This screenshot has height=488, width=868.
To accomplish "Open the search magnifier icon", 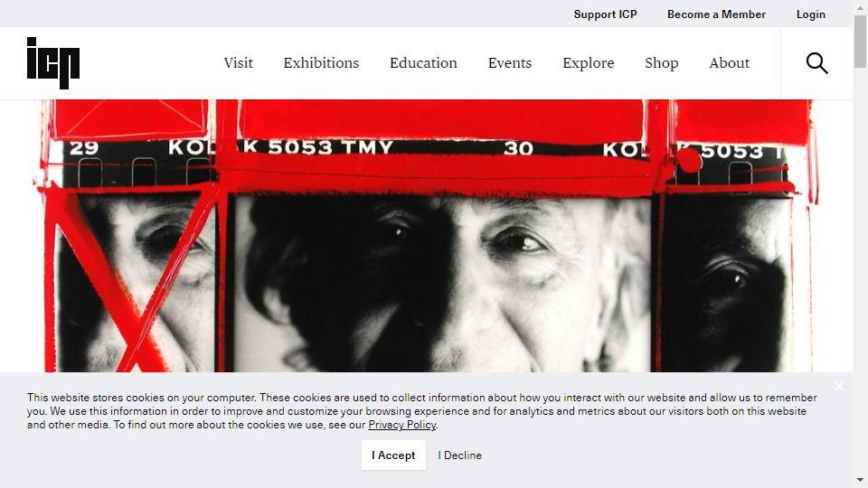I will pos(816,63).
